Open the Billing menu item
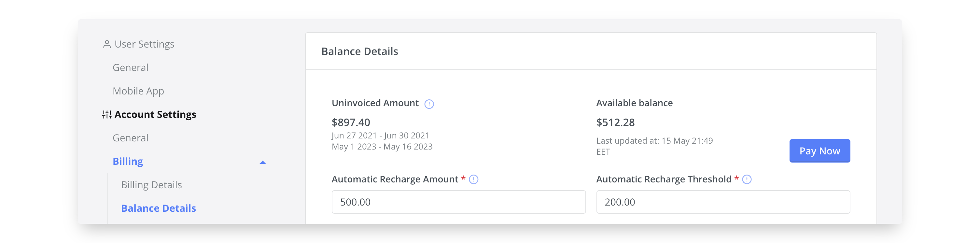 point(128,162)
